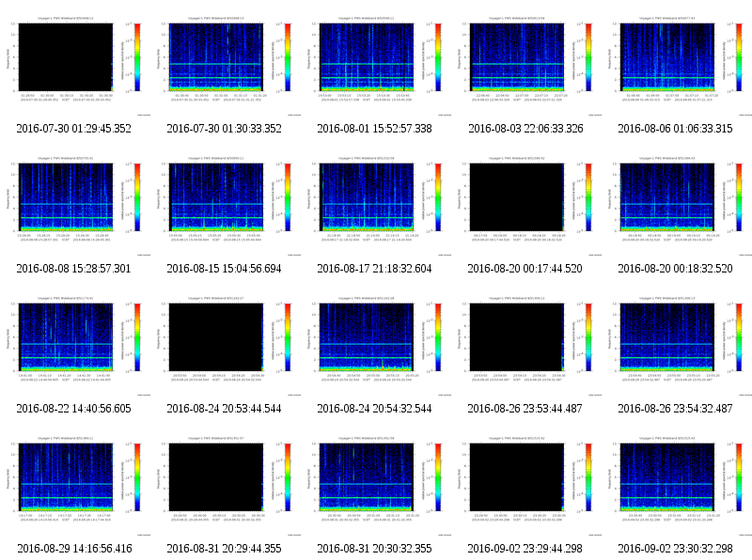Click the caption text "2016-07-30 01:30:33.352"
The width and height of the screenshot is (752, 560).
click(x=224, y=129)
